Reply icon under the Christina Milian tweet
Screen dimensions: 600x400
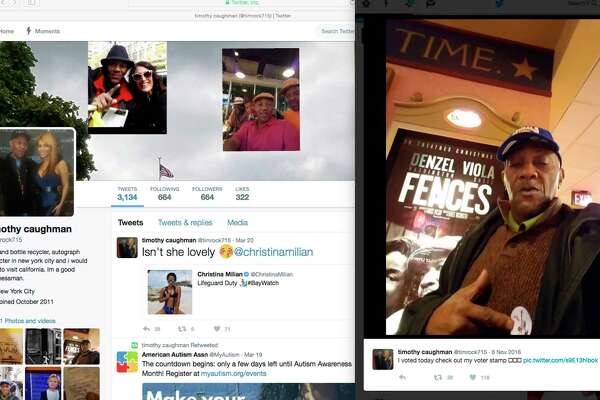pos(147,329)
